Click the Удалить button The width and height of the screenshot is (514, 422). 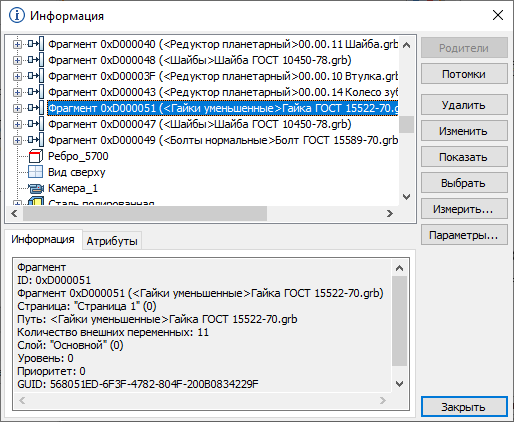[464, 105]
